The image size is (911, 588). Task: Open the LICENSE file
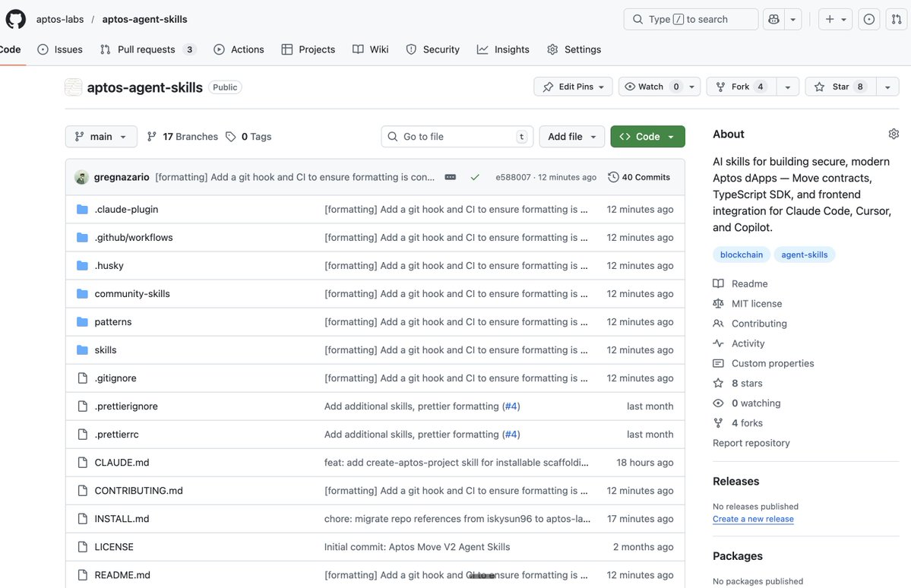(114, 547)
